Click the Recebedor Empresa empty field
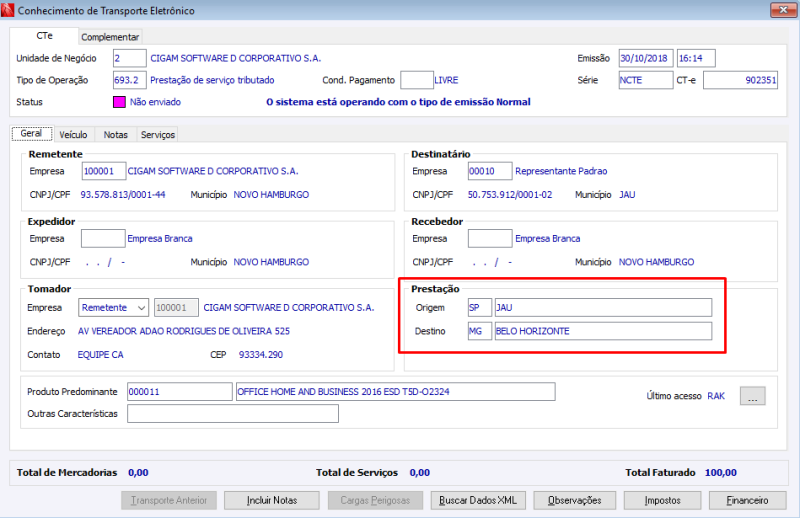The height and width of the screenshot is (518, 800). (x=490, y=238)
